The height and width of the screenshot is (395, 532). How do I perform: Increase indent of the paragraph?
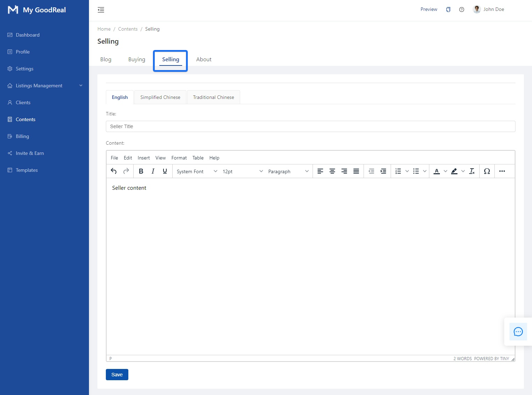pyautogui.click(x=383, y=171)
